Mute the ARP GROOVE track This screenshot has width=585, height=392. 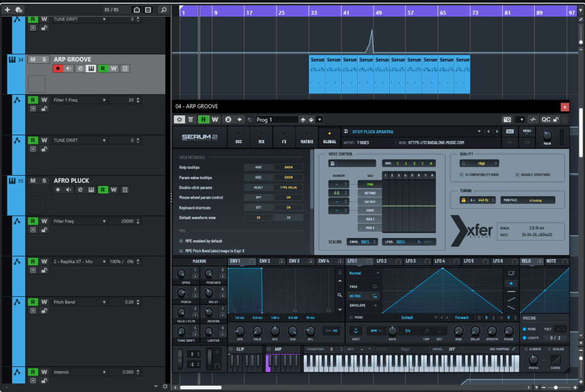point(33,59)
